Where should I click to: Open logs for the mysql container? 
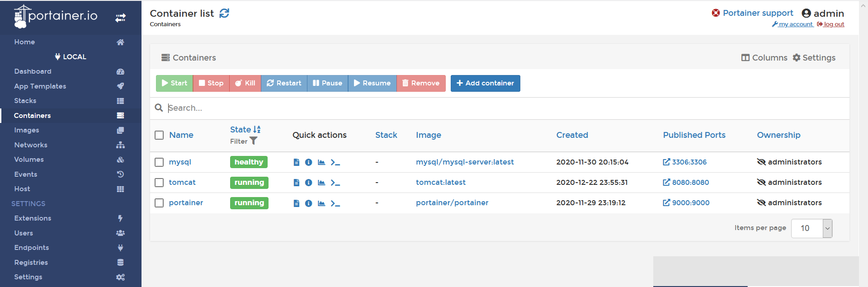tap(297, 162)
